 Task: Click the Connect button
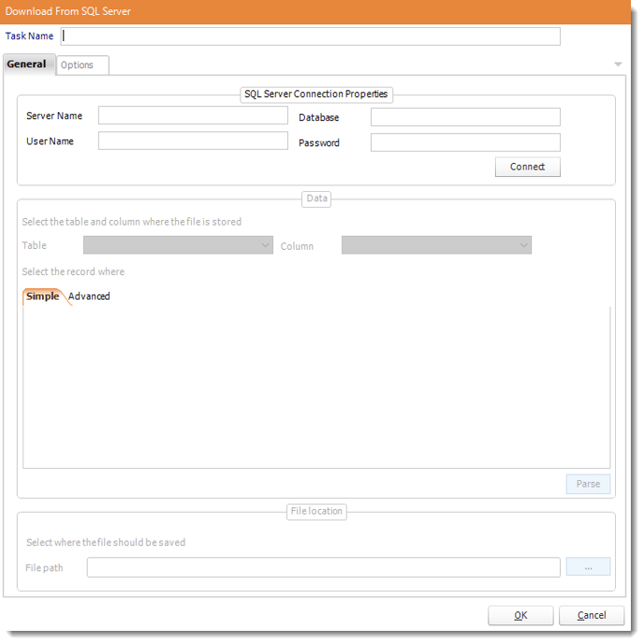(x=527, y=167)
